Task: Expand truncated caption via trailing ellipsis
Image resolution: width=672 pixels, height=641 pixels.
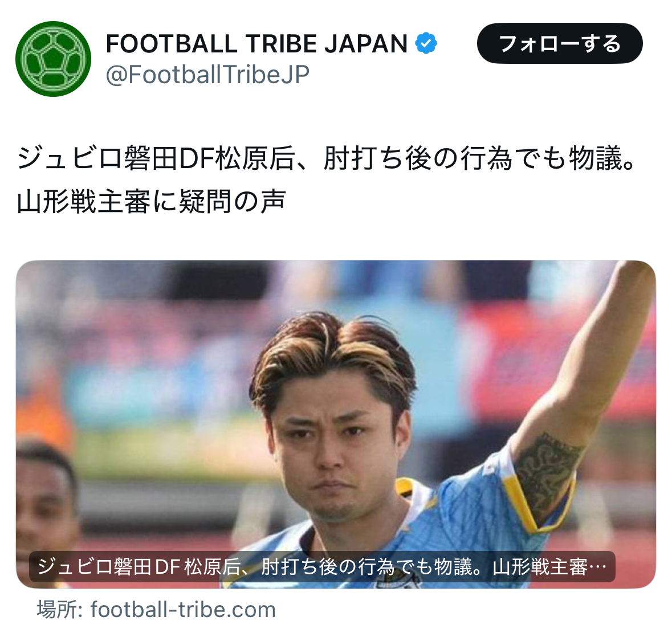Action: pos(598,567)
